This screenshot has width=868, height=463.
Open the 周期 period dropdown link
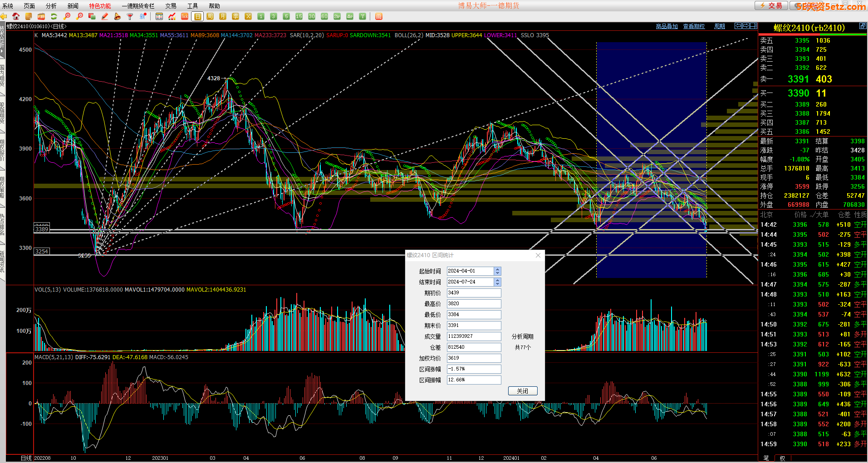(x=719, y=26)
